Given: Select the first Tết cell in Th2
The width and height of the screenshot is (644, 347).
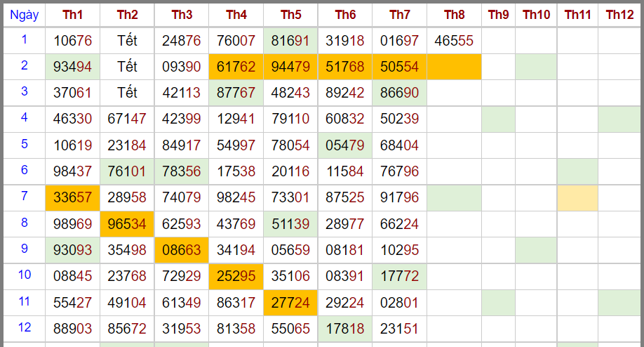Looking at the screenshot, I should point(126,41).
